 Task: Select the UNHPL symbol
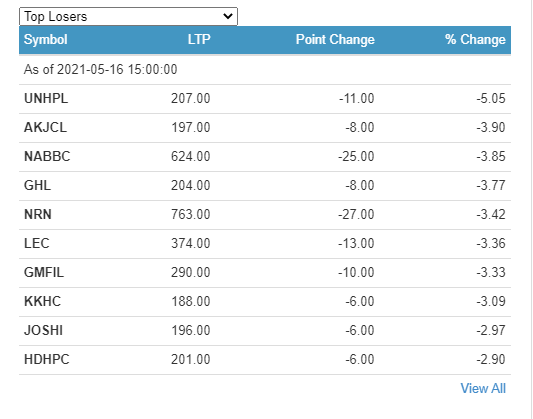point(46,99)
